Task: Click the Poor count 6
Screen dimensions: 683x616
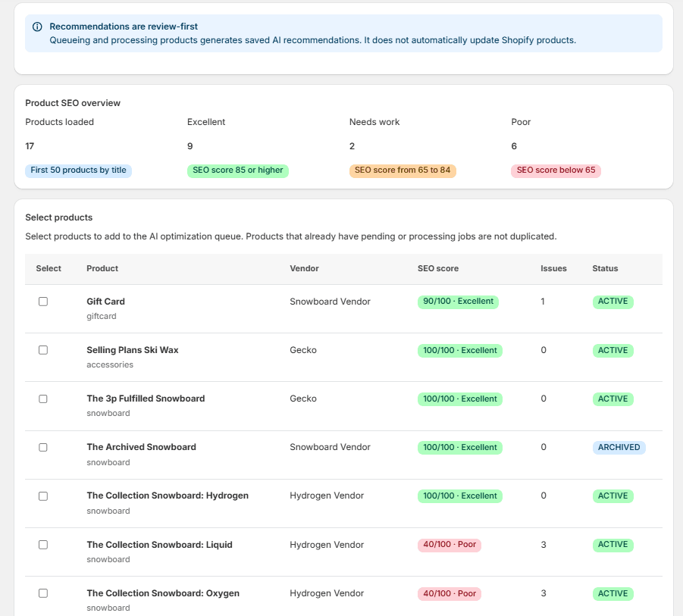Action: 514,146
